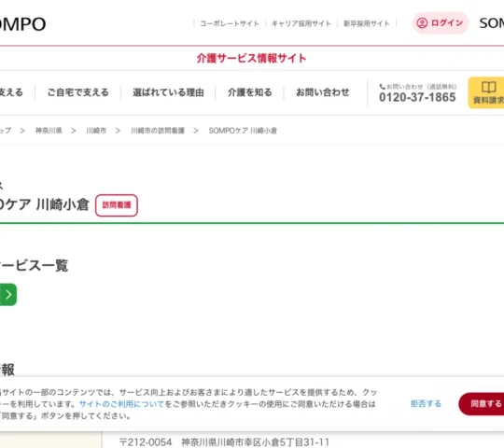The width and height of the screenshot is (504, 448).
Task: Open the キャリア採用サイト link
Action: coord(301,23)
